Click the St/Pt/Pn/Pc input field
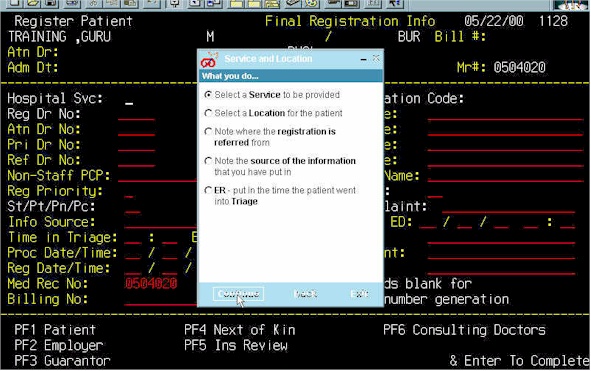 133,207
